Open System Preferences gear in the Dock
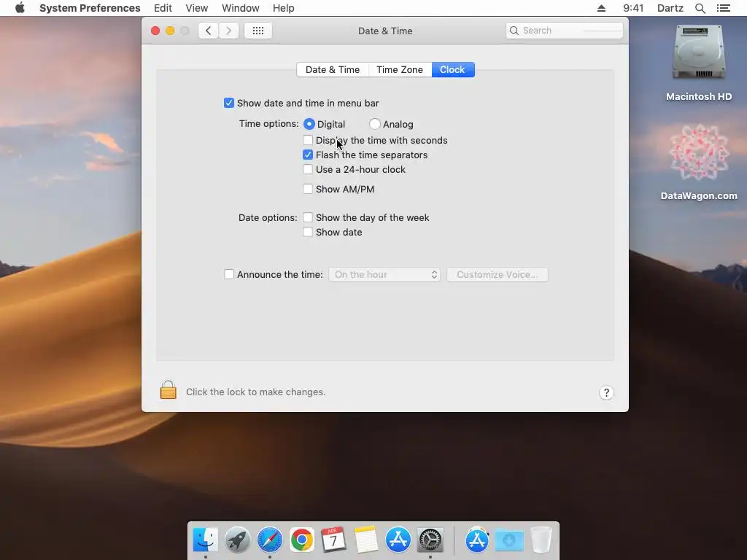This screenshot has width=747, height=560. pyautogui.click(x=430, y=540)
